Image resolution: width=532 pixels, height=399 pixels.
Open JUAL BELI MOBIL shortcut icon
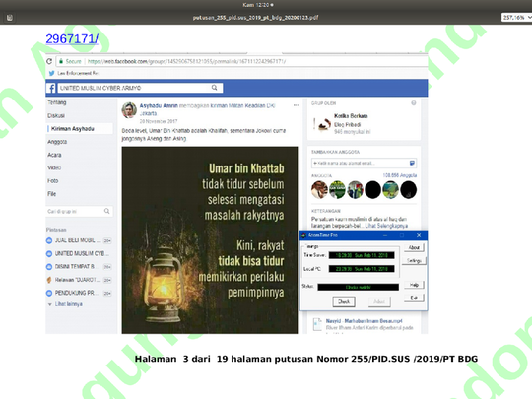pyautogui.click(x=49, y=240)
